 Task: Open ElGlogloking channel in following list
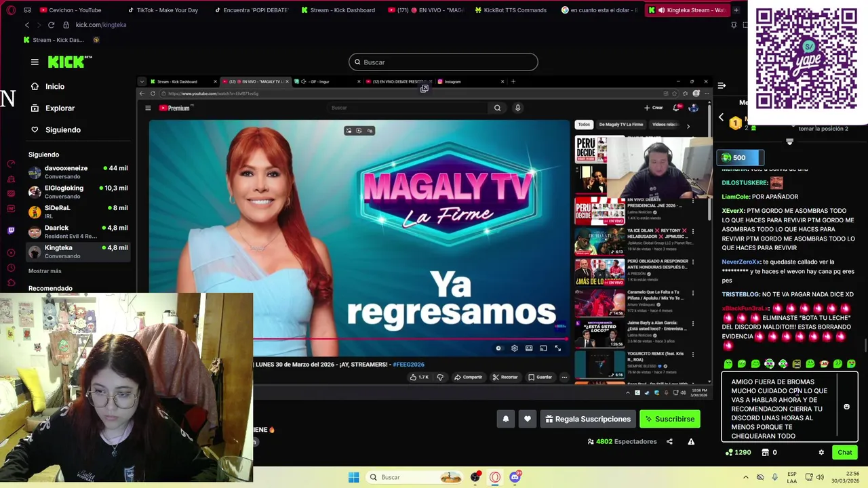coord(78,192)
